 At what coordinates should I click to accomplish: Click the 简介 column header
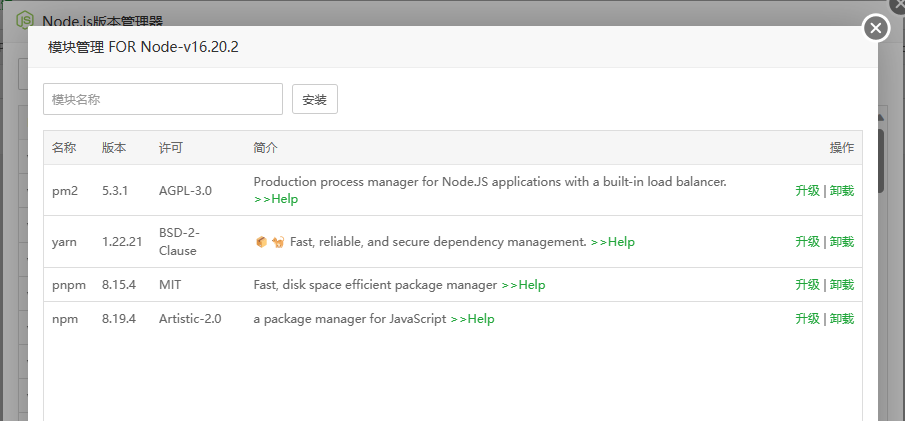pyautogui.click(x=265, y=148)
